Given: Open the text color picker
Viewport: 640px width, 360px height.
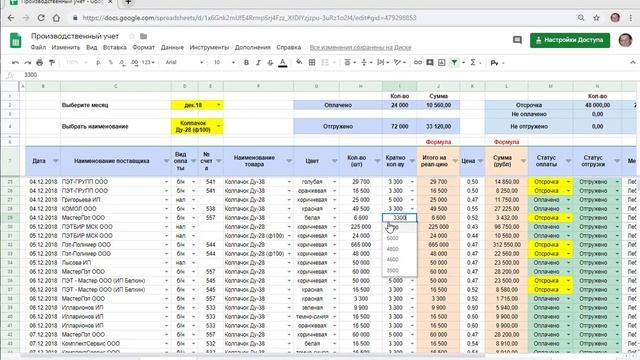Looking at the screenshot, I should tap(282, 62).
